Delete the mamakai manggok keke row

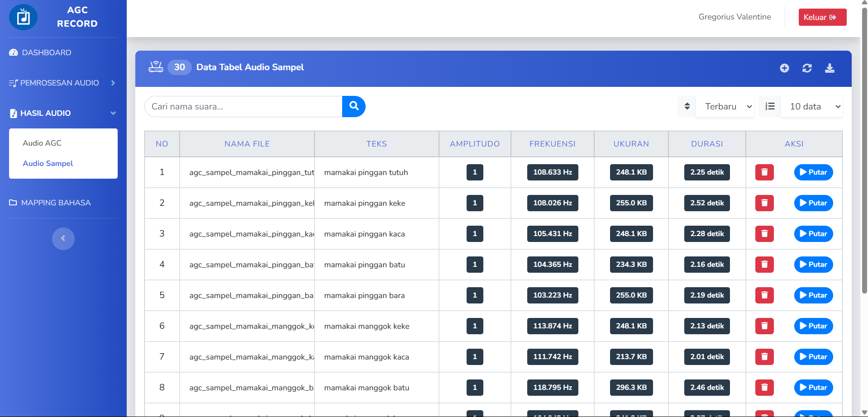(764, 326)
